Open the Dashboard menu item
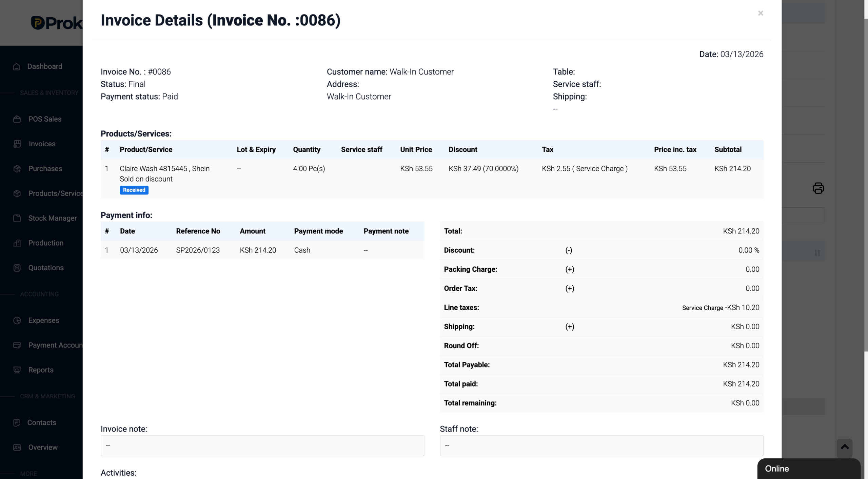 click(45, 66)
